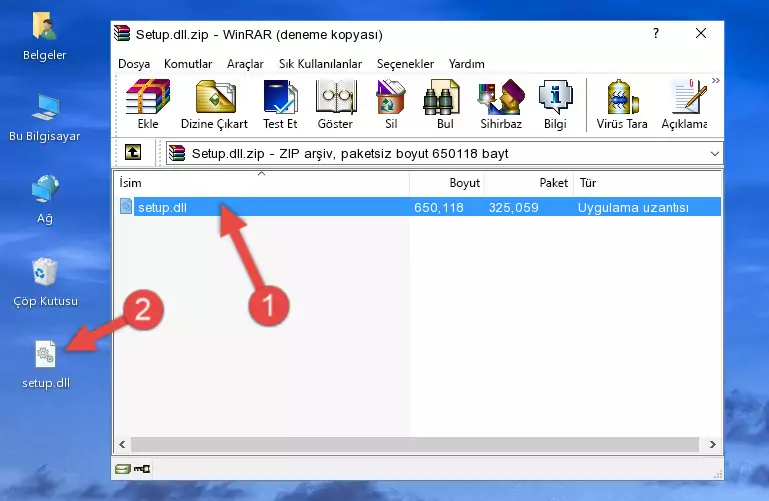The height and width of the screenshot is (501, 769).
Task: Click the WinRAR title bar icon
Action: tap(122, 34)
